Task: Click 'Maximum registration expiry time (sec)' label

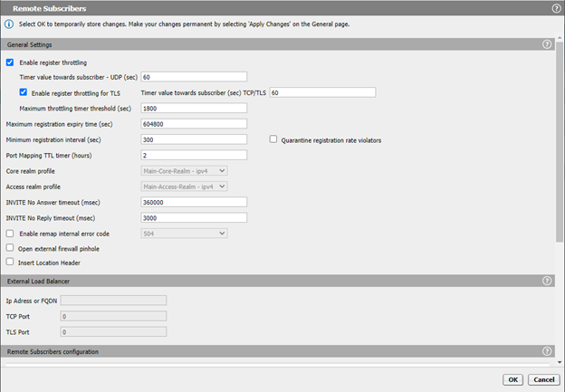Action: click(x=59, y=124)
